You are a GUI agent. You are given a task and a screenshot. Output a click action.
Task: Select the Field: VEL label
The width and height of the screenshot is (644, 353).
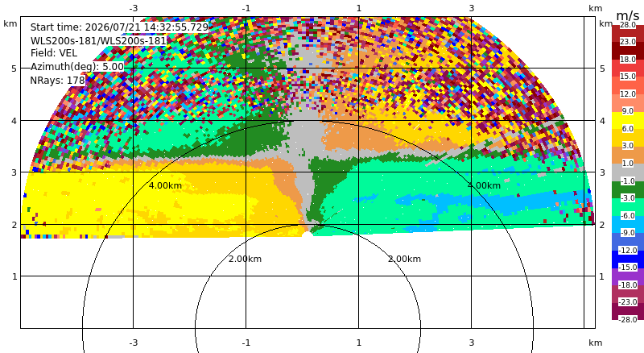tap(54, 53)
